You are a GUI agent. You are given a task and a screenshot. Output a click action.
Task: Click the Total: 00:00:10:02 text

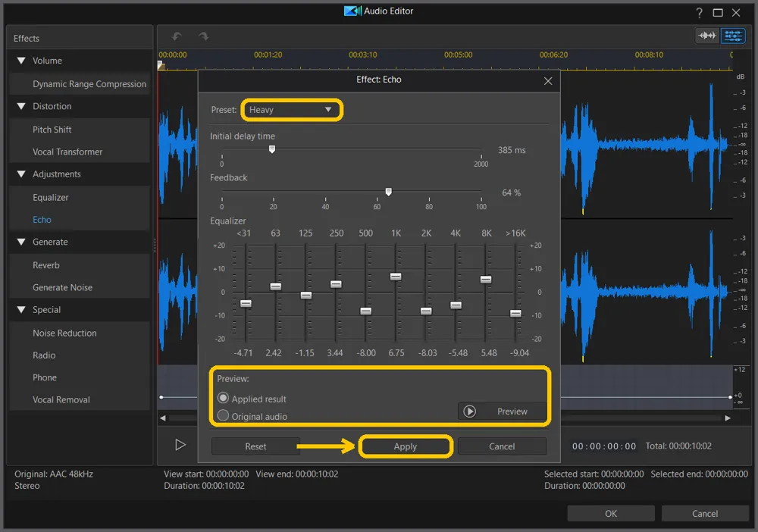[678, 446]
